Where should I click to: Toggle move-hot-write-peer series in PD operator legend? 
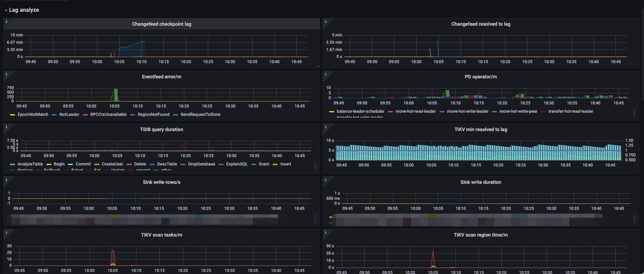518,111
